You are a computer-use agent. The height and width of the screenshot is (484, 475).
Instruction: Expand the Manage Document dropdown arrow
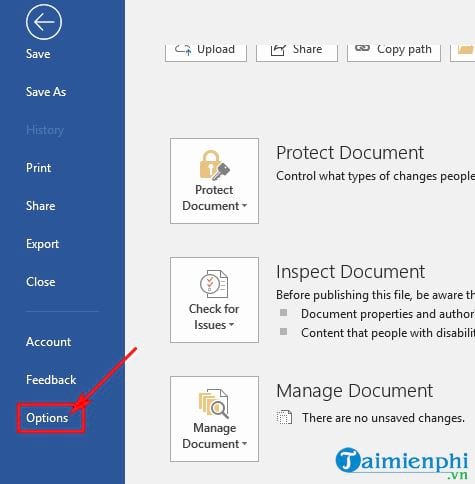(x=244, y=444)
